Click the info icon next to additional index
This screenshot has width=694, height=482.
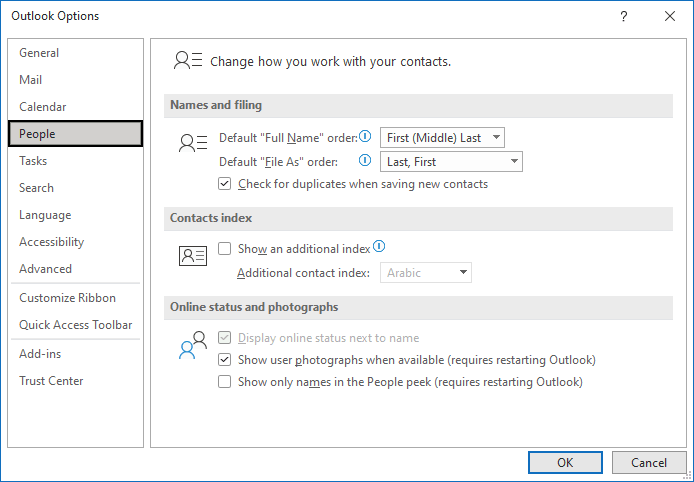tap(379, 247)
